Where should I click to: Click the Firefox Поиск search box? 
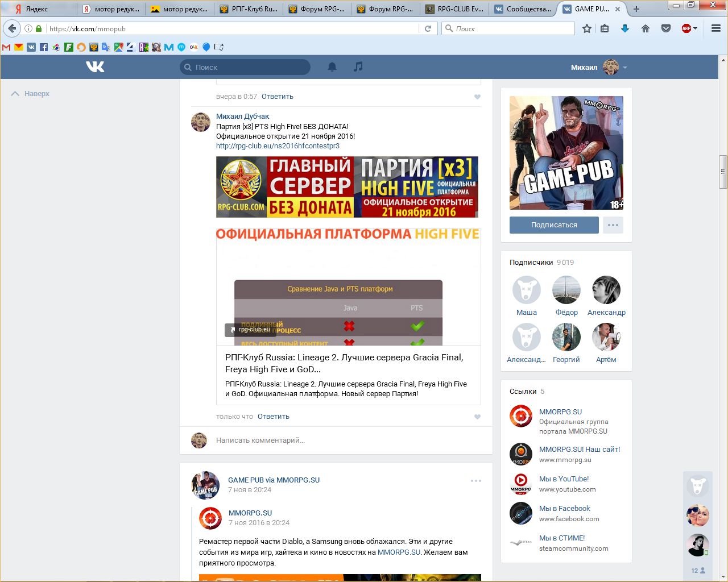[508, 28]
